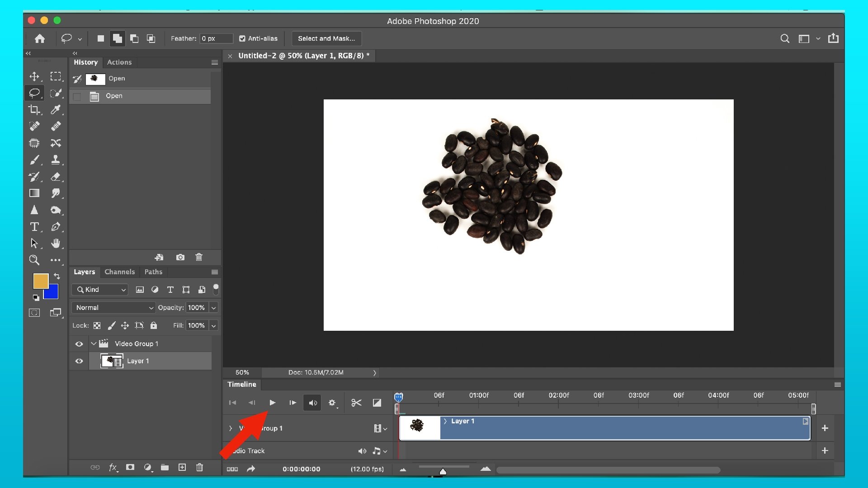
Task: Switch to the Actions tab
Action: 119,62
